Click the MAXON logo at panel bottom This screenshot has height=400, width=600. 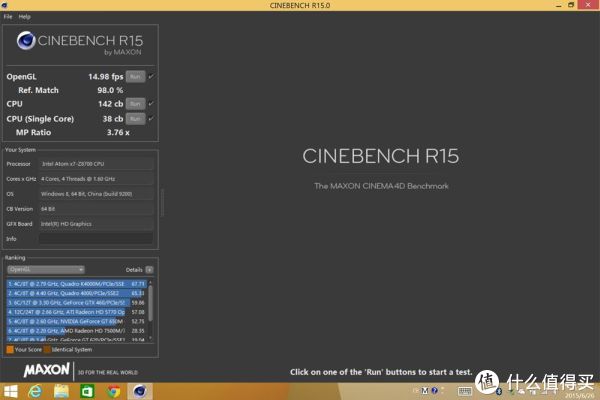coord(47,370)
